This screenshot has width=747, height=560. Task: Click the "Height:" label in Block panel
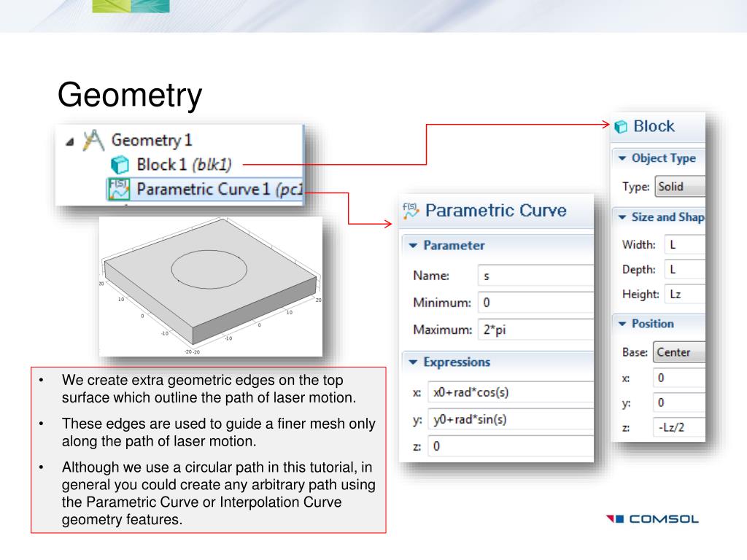click(x=640, y=295)
